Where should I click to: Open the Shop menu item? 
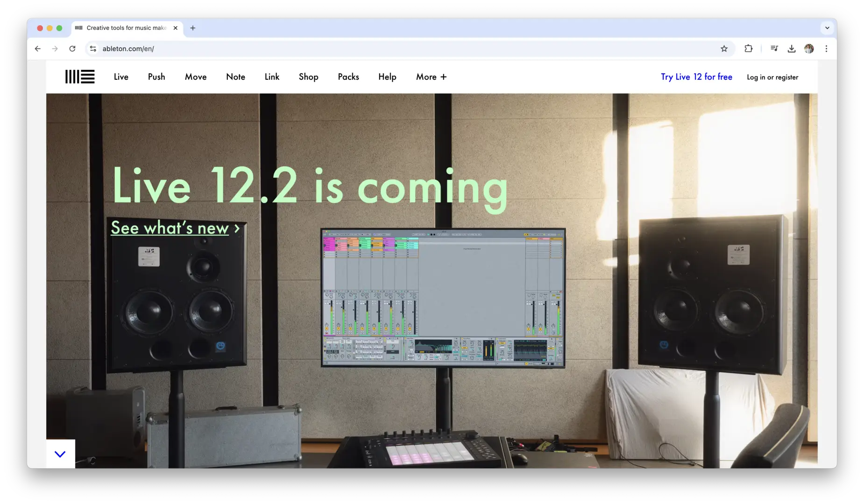(x=308, y=77)
